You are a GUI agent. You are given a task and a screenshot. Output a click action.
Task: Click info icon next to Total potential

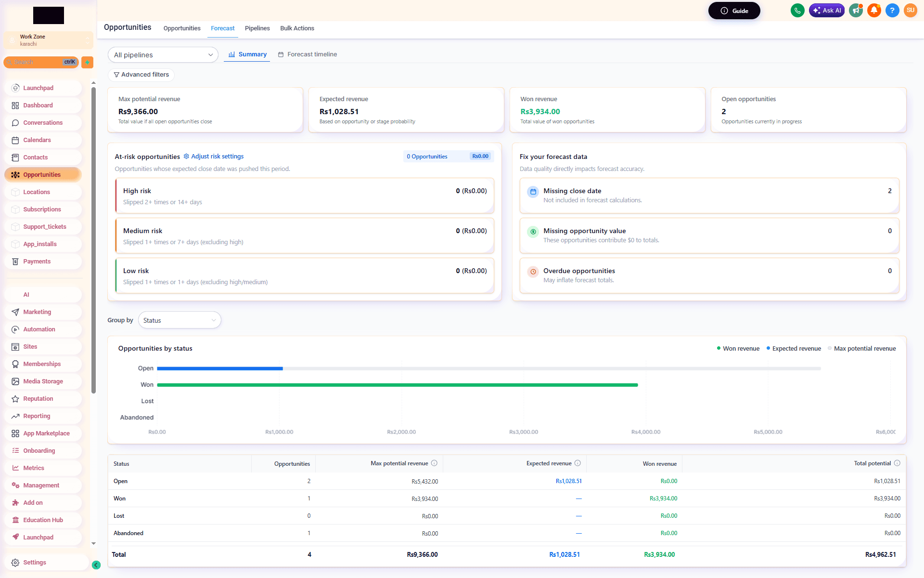(x=897, y=463)
